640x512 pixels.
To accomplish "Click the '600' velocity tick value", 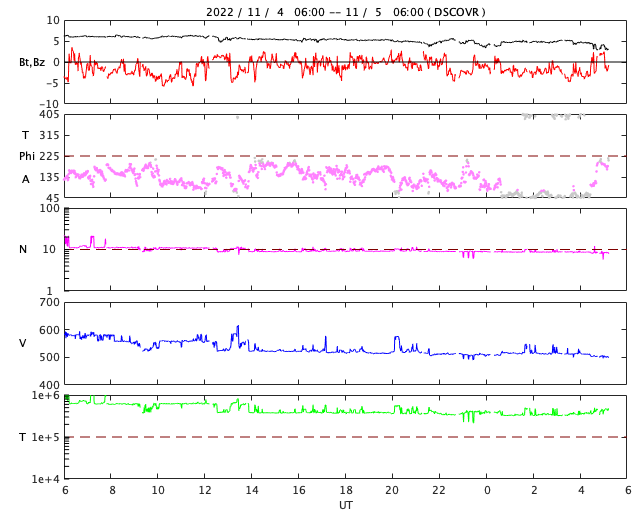I will (x=49, y=330).
